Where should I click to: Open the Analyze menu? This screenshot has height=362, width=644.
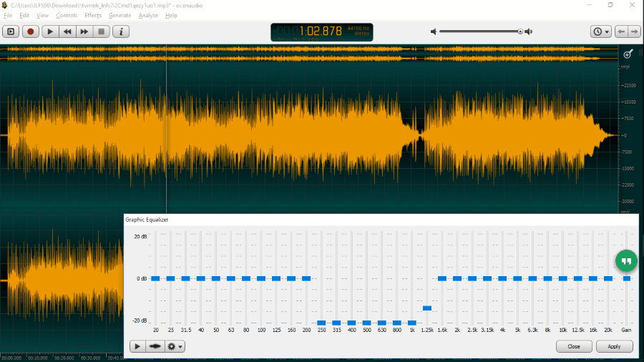(148, 16)
